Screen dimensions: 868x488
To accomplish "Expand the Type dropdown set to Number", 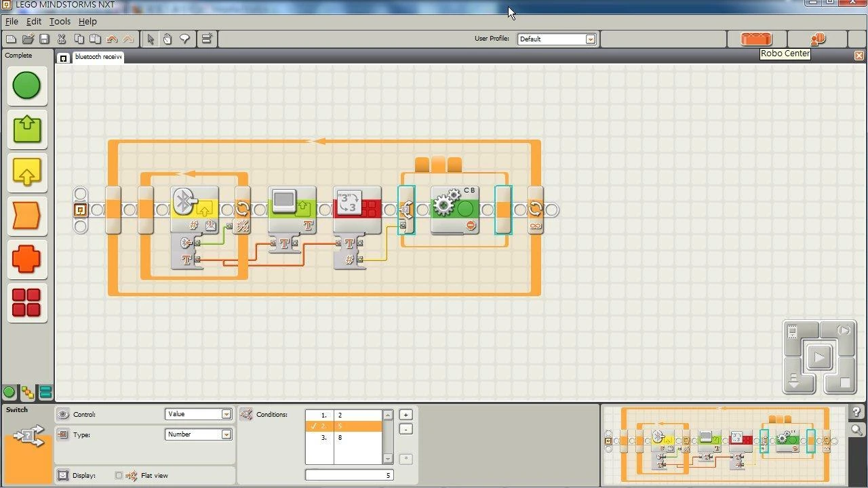I will pos(226,434).
